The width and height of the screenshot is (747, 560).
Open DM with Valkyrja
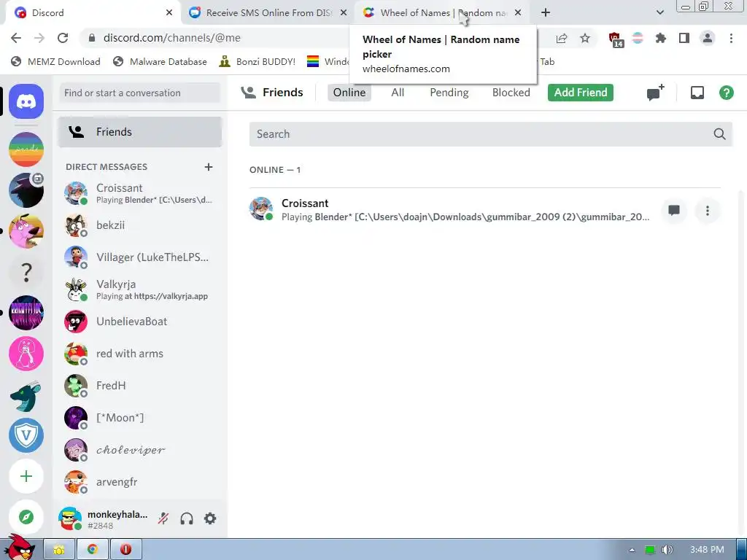point(140,289)
